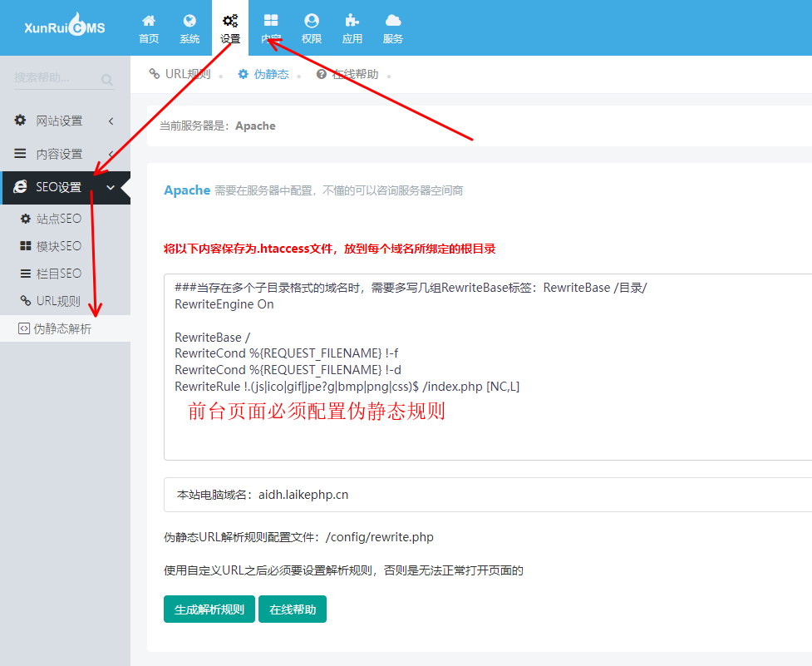Click the green 在线帮助 button
This screenshot has height=666, width=812.
pos(293,609)
